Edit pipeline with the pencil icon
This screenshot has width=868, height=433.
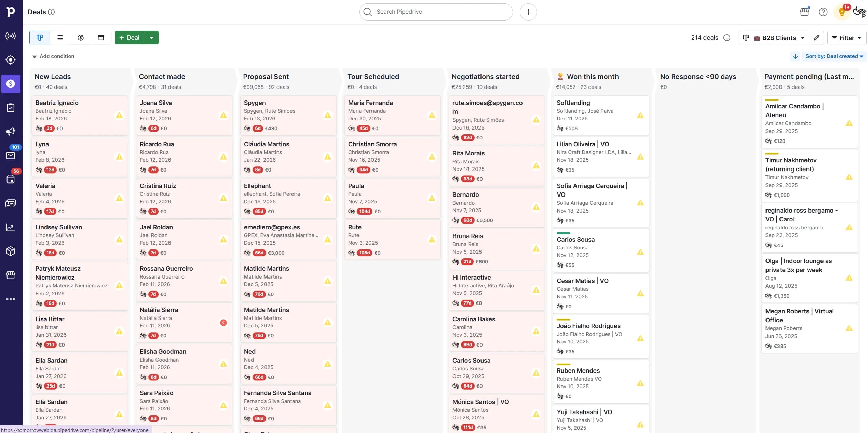(817, 38)
